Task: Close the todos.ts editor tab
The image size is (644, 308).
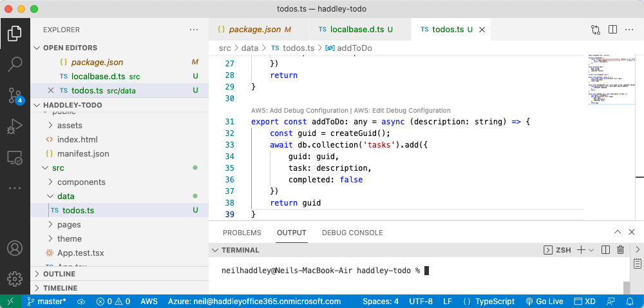Action: 482,30
